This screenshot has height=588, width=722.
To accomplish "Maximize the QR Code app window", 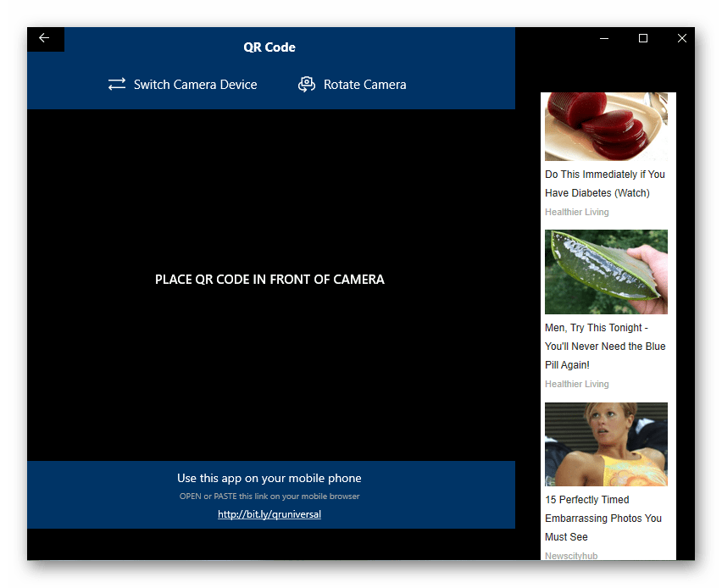I will [643, 38].
